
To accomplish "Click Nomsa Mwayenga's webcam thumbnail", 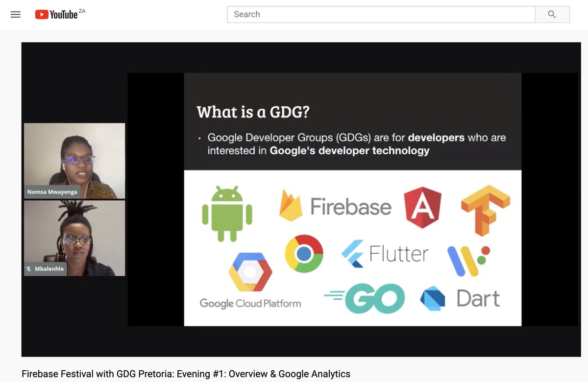I will (74, 161).
